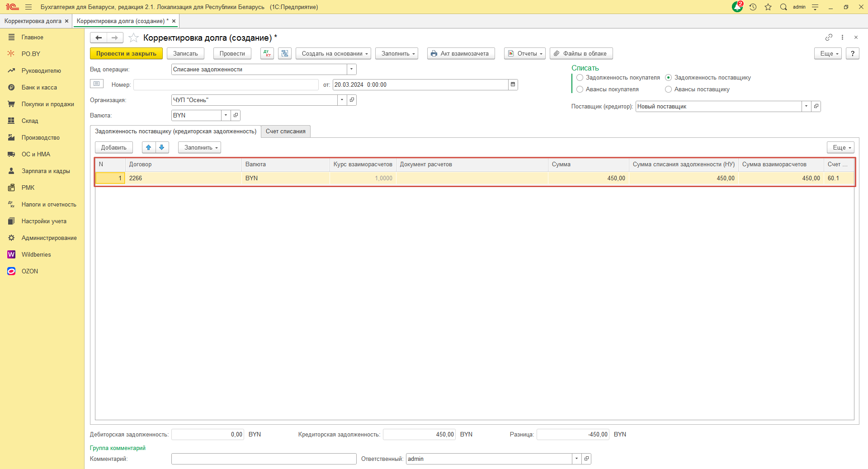
Task: Open the Валюта BYN dropdown
Action: [x=226, y=115]
